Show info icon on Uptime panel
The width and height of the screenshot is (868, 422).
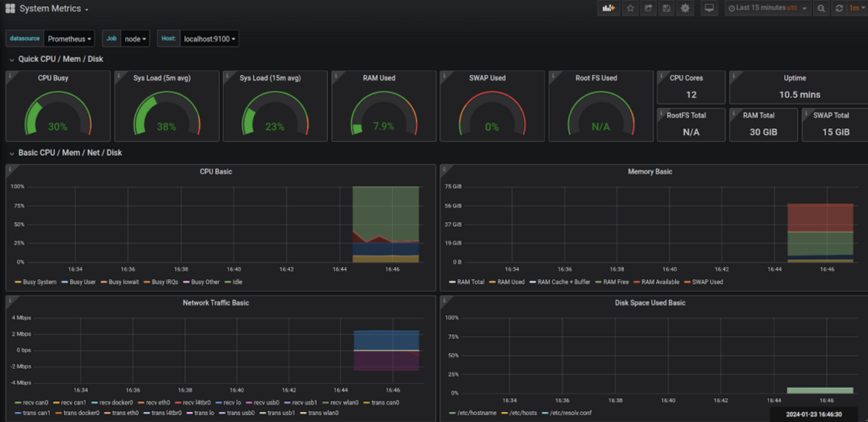click(x=734, y=76)
